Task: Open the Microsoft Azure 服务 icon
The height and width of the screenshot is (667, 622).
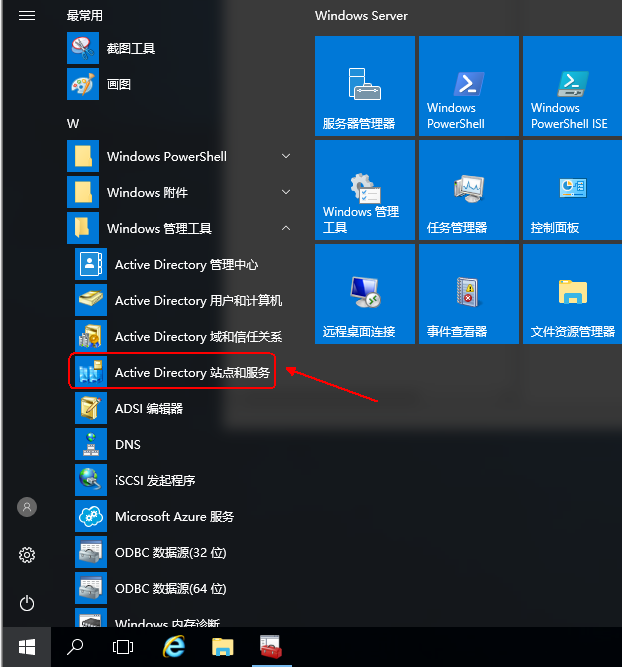Action: click(x=91, y=516)
